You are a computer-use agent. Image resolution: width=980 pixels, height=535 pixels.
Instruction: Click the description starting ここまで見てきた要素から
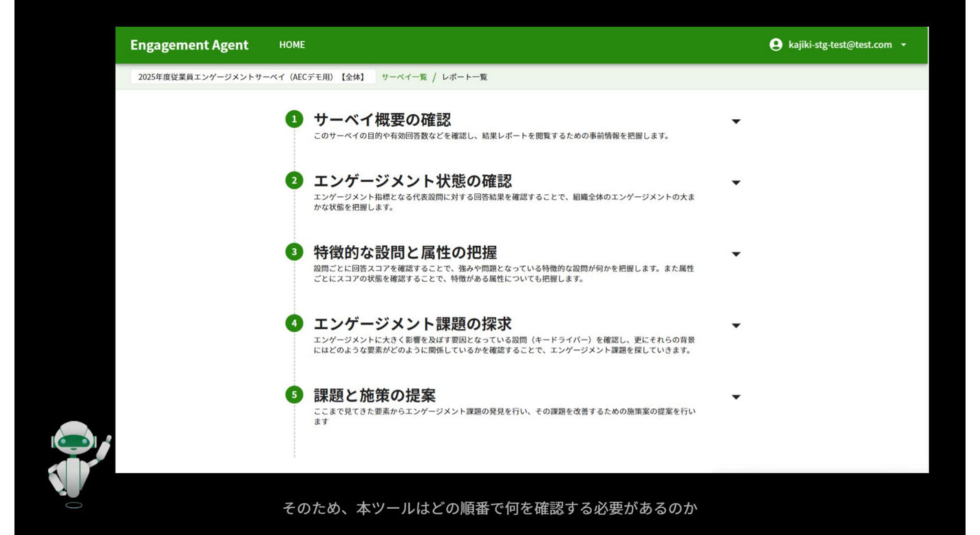[504, 417]
